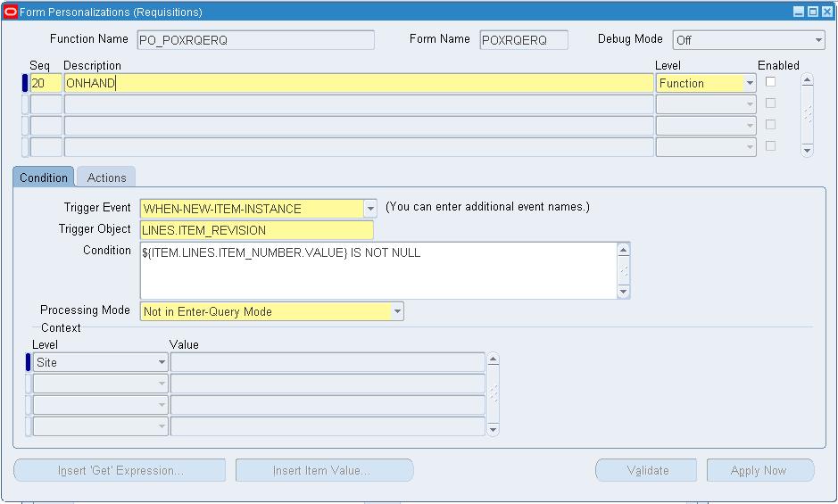Close the Form Personalizations window
The image size is (838, 504).
(x=826, y=12)
